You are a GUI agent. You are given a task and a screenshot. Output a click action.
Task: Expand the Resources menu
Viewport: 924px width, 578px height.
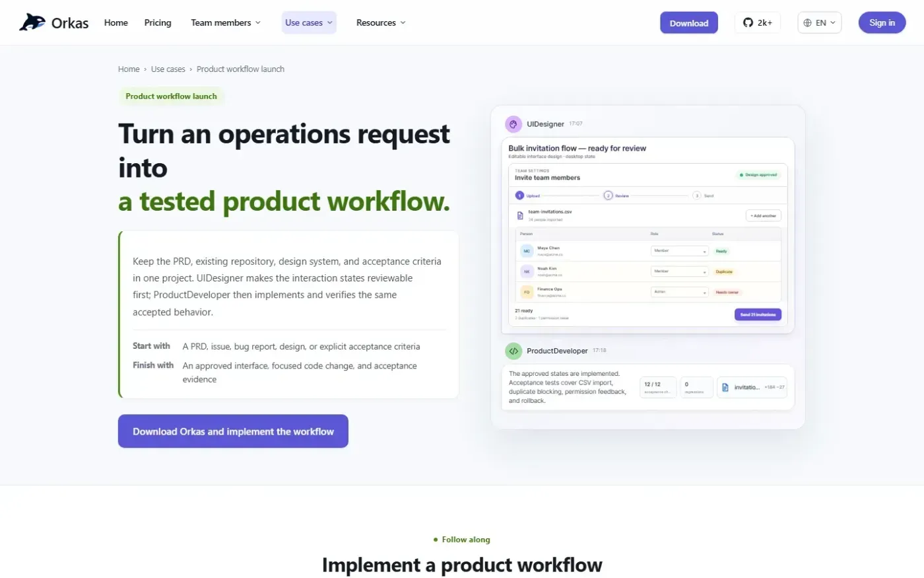pos(381,22)
